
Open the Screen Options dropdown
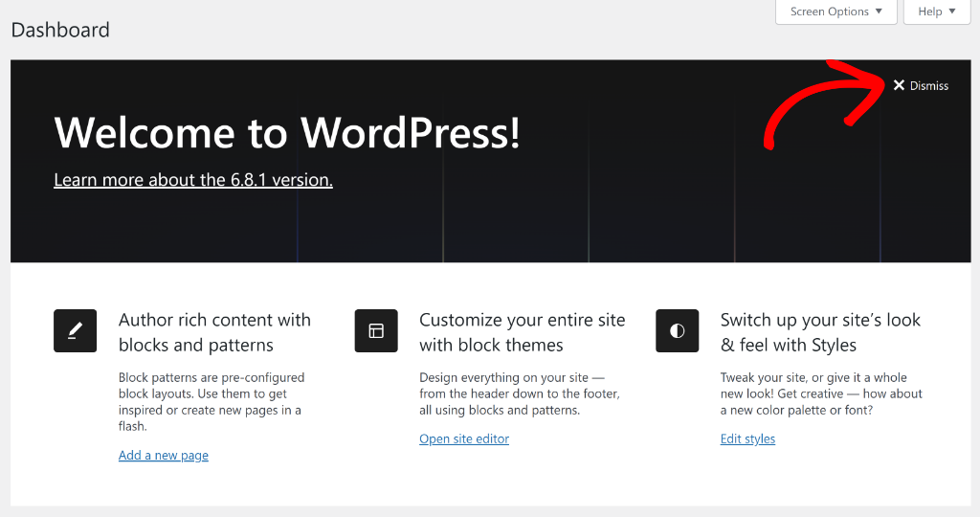[836, 11]
